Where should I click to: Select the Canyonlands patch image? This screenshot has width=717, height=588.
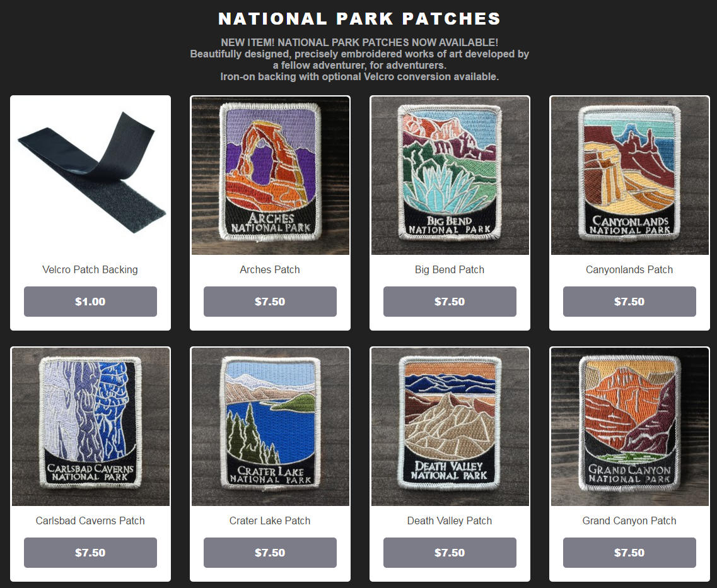(x=630, y=176)
